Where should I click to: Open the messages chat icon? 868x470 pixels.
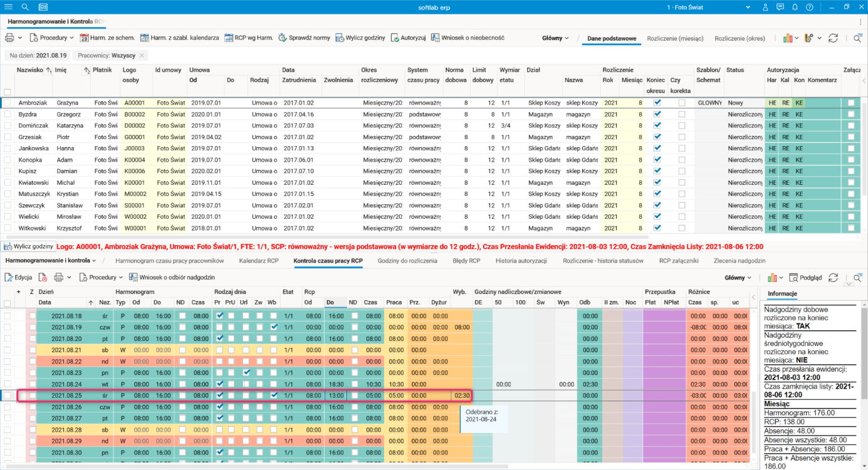click(780, 7)
